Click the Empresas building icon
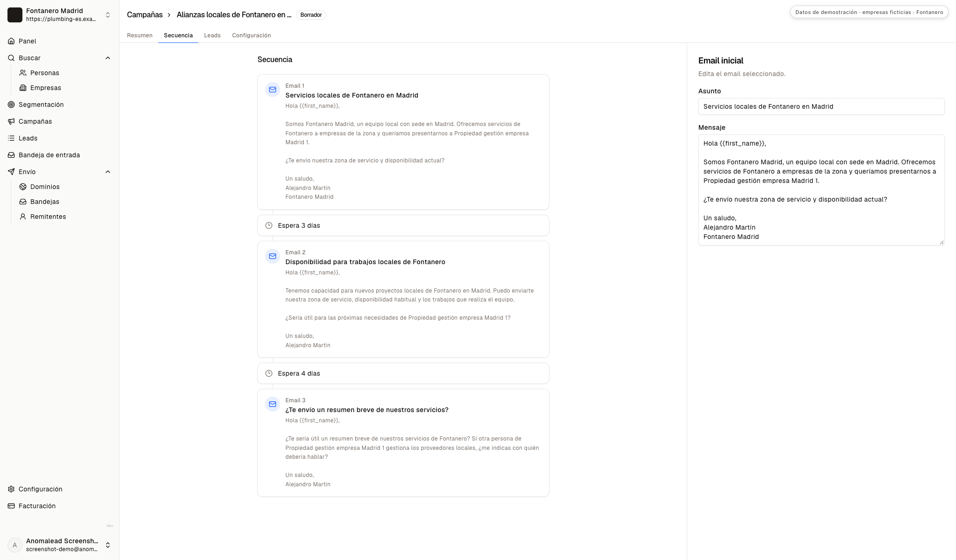Screen dimensions: 956x560 coord(23,88)
